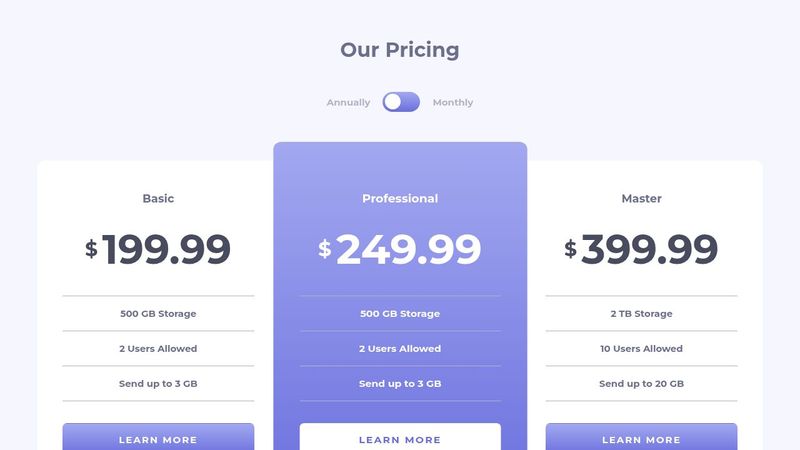Image resolution: width=800 pixels, height=450 pixels.
Task: Click Learn More on Master plan
Action: coord(641,437)
